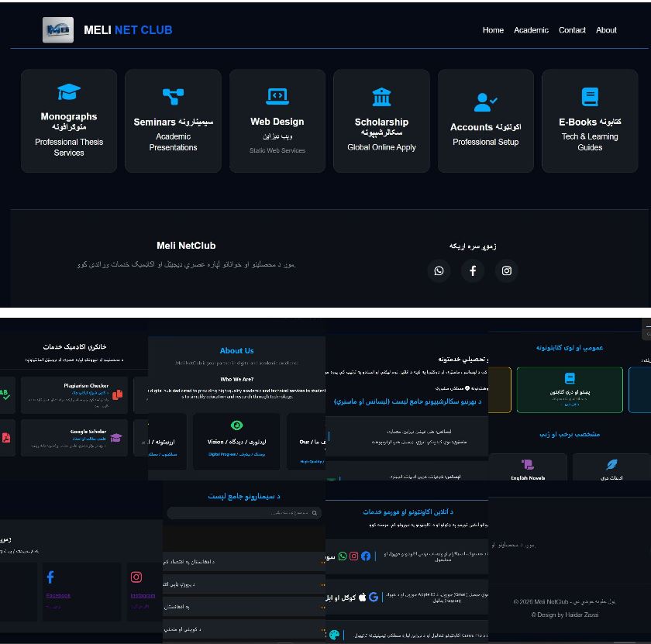
Task: Click Static Web Services caption
Action: click(x=277, y=150)
